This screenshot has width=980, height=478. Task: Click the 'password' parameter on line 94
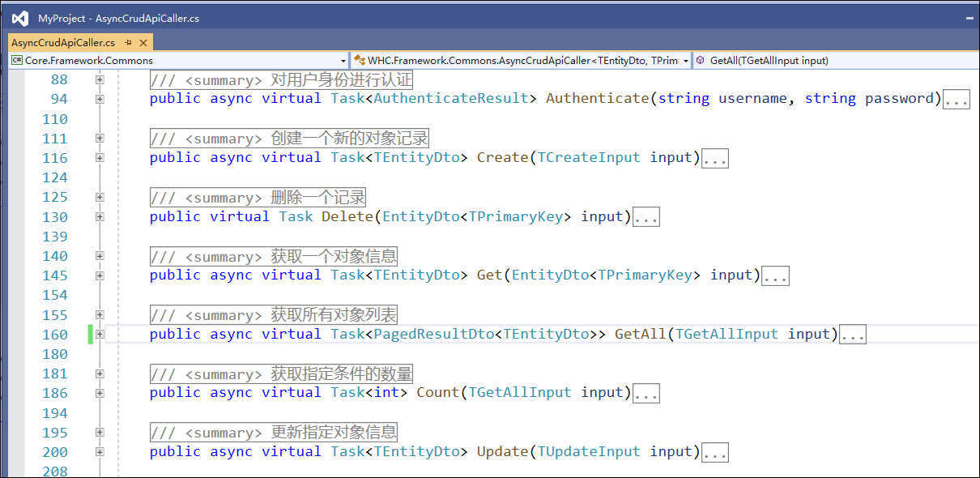[900, 99]
